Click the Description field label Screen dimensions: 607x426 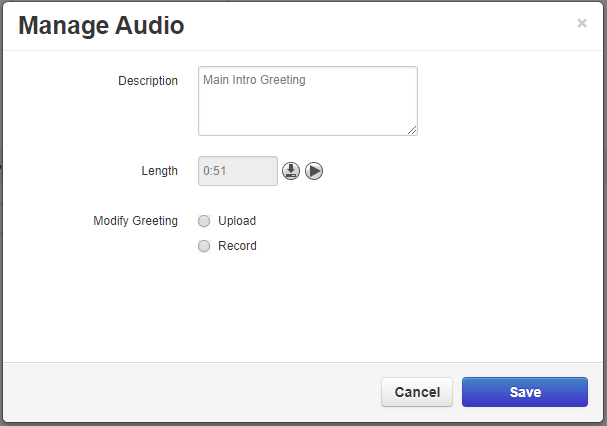coord(148,81)
